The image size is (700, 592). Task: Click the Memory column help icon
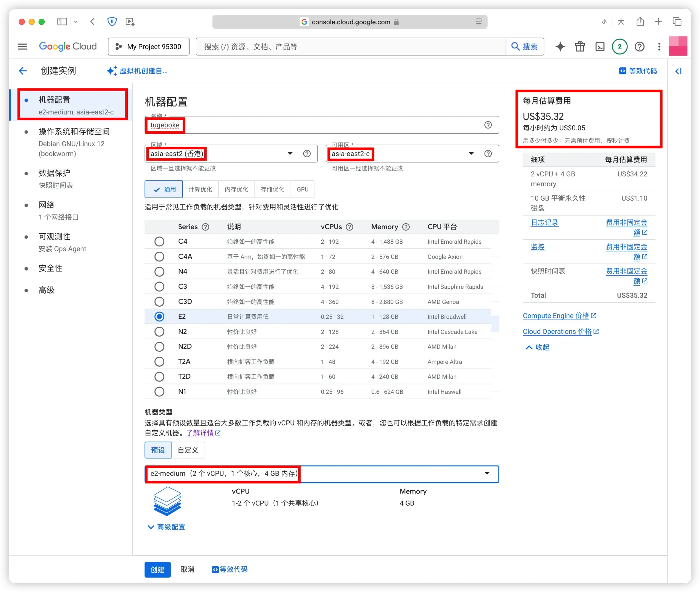[x=406, y=227]
